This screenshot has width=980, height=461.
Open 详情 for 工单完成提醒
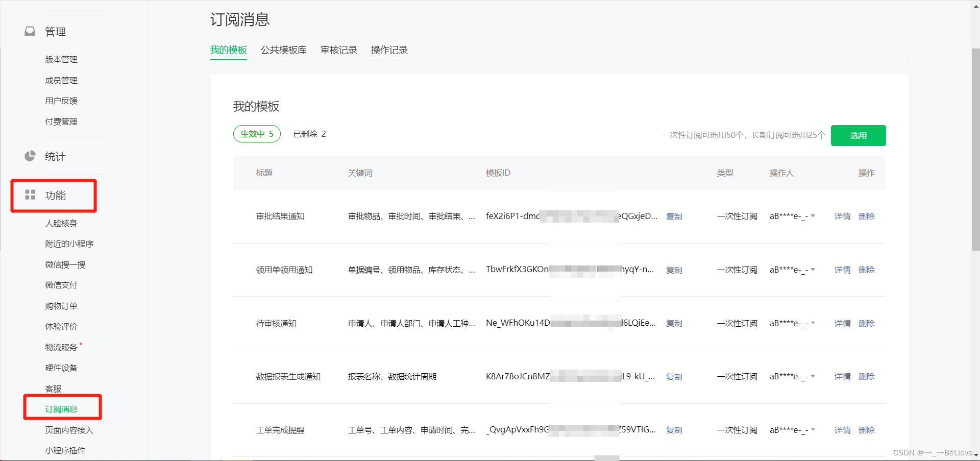pos(843,430)
